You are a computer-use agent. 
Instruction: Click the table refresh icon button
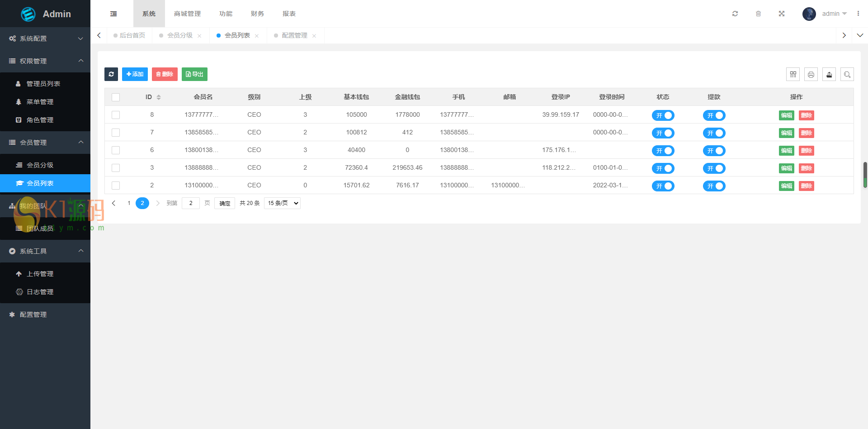coord(111,74)
